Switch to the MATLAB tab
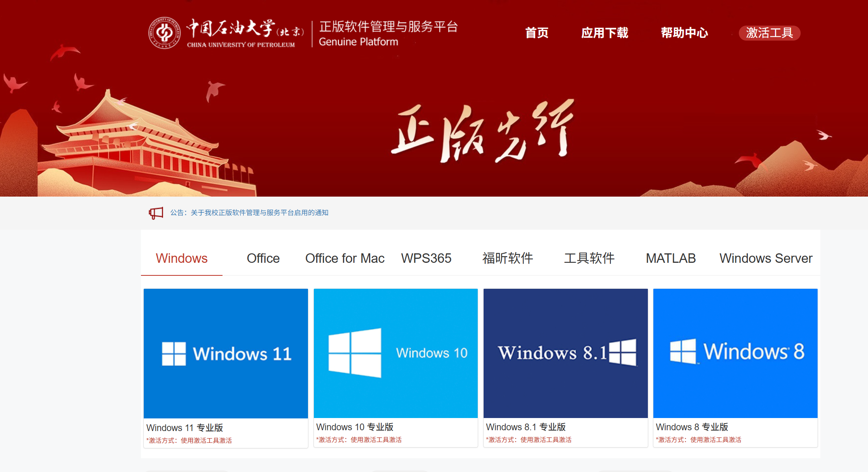The image size is (868, 472). tap(671, 258)
